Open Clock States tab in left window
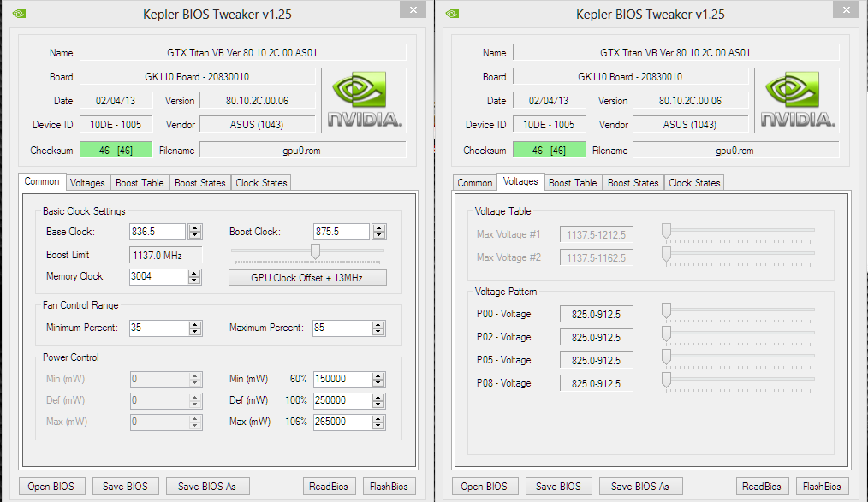This screenshot has width=868, height=502. tap(261, 183)
